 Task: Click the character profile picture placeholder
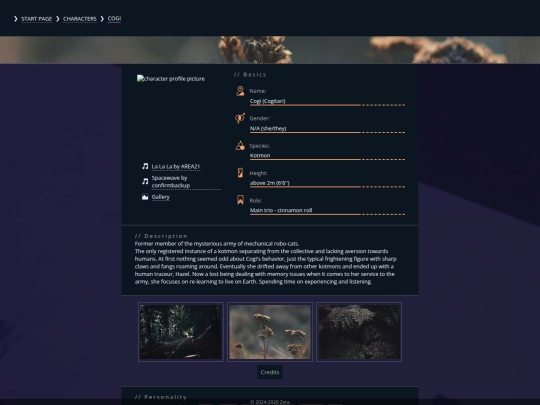pyautogui.click(x=171, y=79)
